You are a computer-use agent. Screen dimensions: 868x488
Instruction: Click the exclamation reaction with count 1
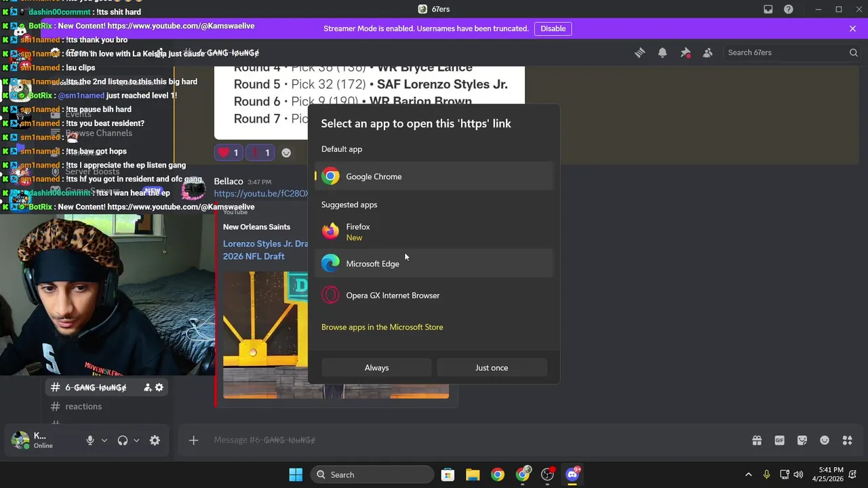pos(260,152)
